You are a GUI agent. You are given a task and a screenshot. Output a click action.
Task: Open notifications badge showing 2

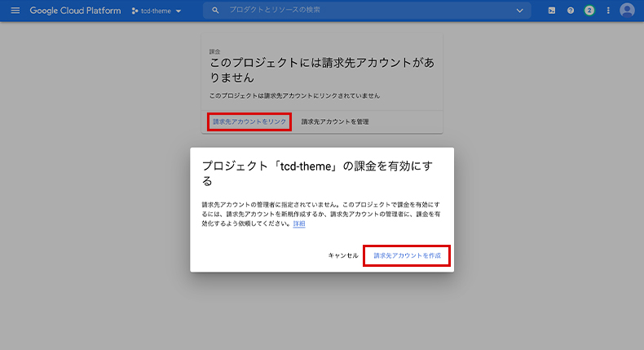tap(589, 11)
